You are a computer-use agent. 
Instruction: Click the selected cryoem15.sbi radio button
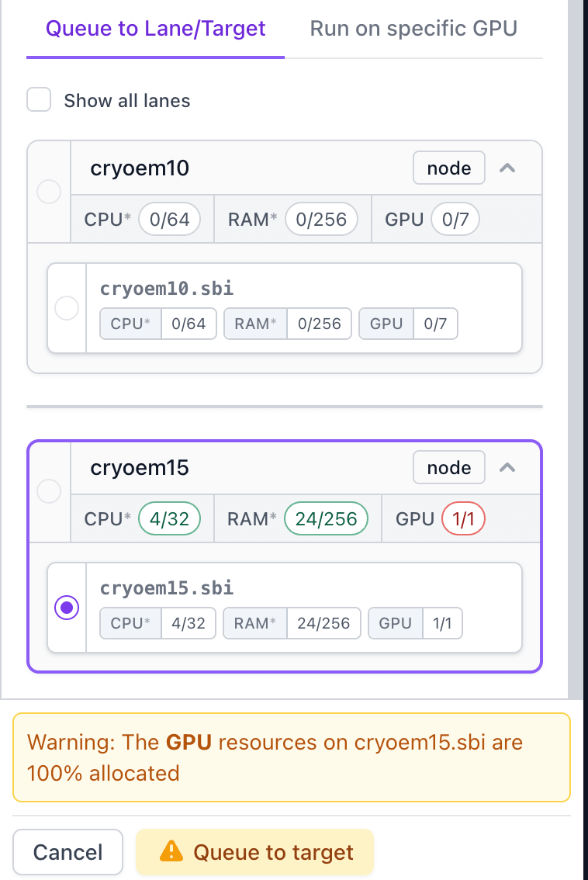pyautogui.click(x=67, y=608)
